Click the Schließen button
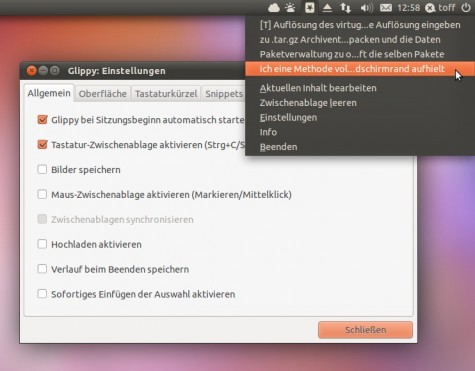475x371 pixels. pos(365,330)
